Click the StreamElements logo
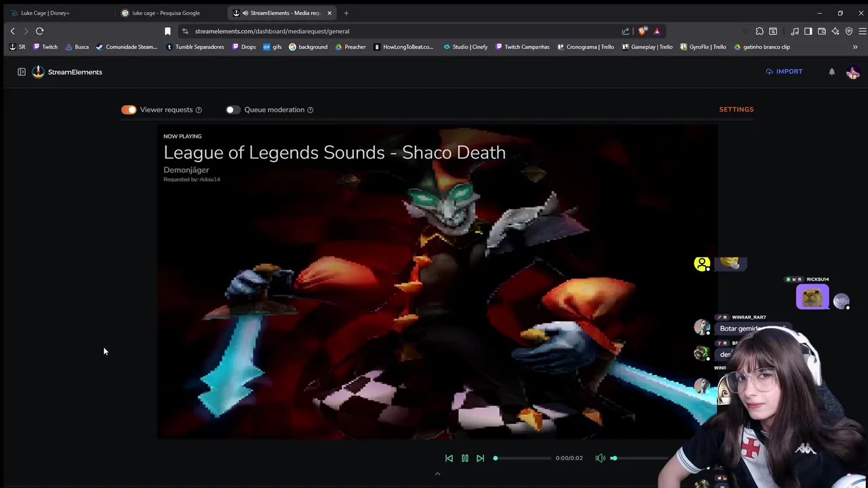Screen dimensions: 868x488 pyautogui.click(x=67, y=72)
